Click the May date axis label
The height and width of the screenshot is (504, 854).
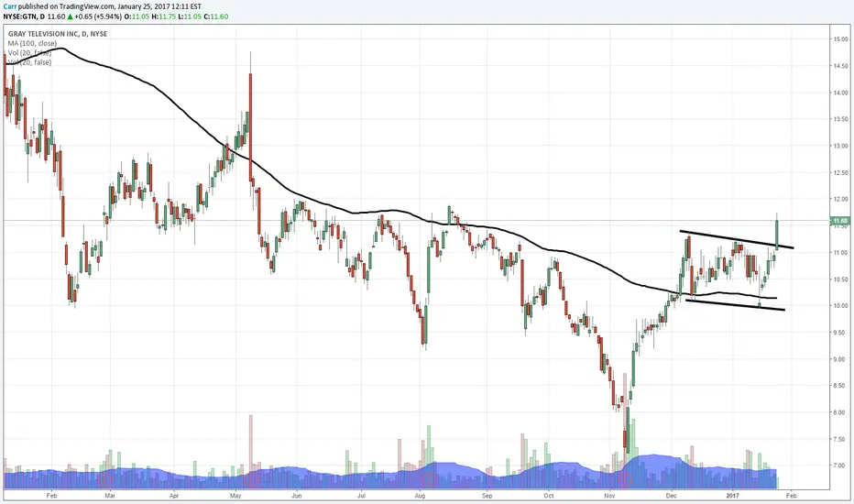click(235, 496)
